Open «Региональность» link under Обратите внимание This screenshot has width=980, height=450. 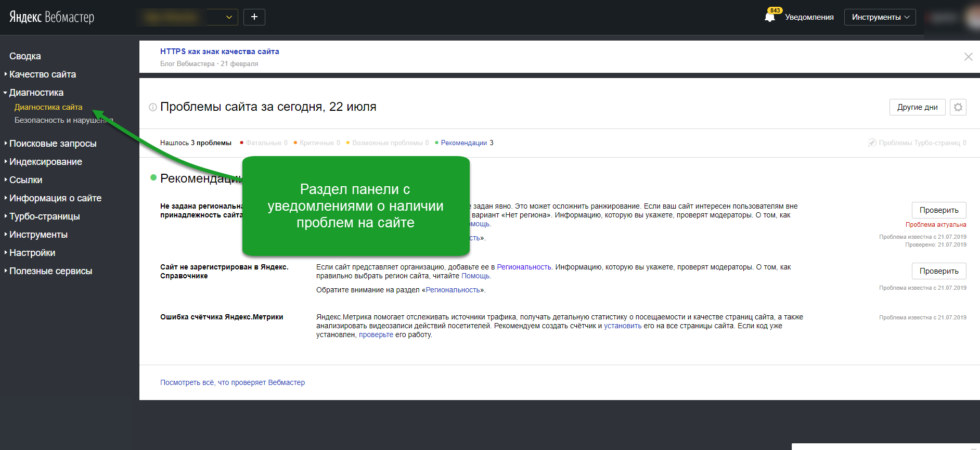click(x=453, y=290)
